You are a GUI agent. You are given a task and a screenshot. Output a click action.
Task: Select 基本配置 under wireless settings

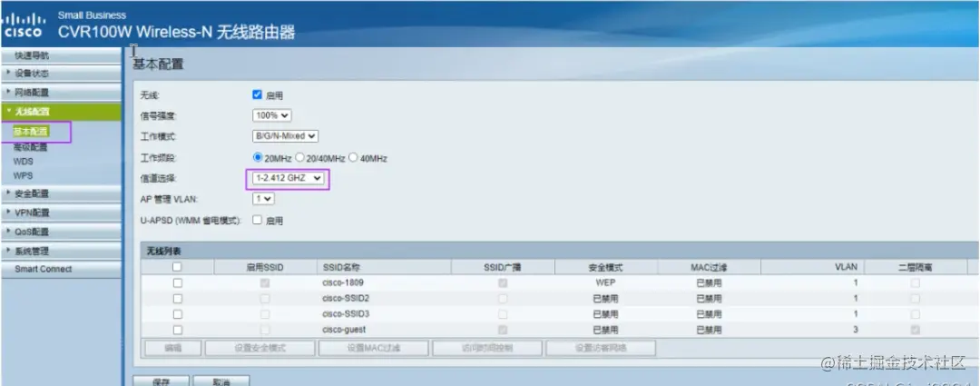click(x=31, y=132)
